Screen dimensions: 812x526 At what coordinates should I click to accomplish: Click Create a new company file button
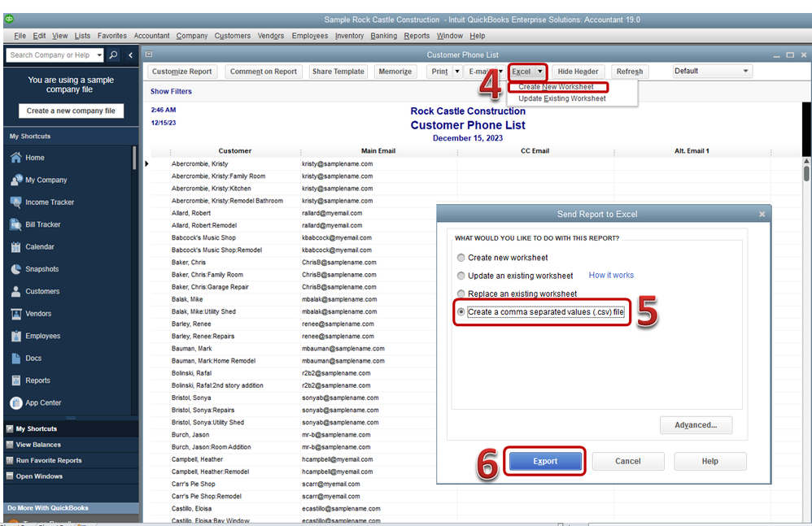[71, 111]
